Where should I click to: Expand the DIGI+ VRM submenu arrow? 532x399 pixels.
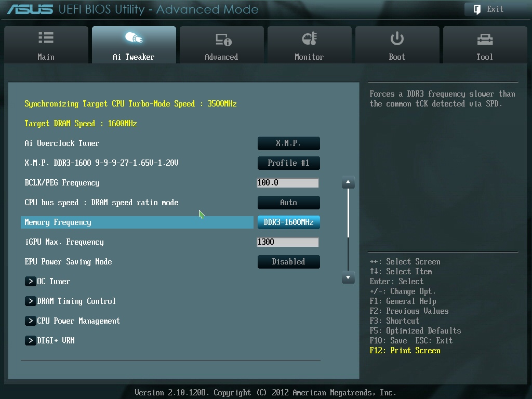(31, 340)
